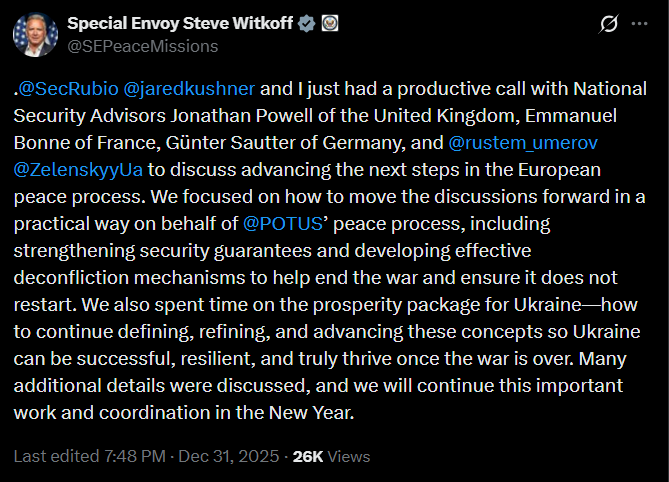Open the @SEPeaceMissions handle
Image resolution: width=669 pixels, height=482 pixels.
[141, 46]
